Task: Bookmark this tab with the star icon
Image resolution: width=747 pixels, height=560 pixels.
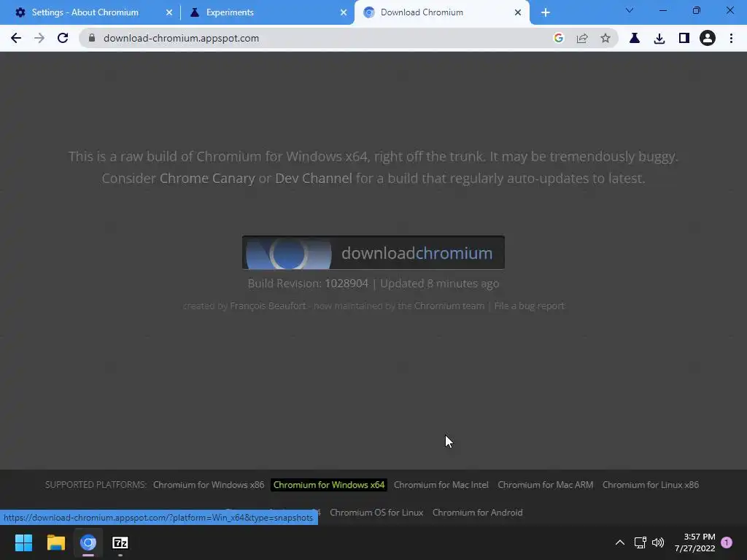Action: pyautogui.click(x=605, y=38)
